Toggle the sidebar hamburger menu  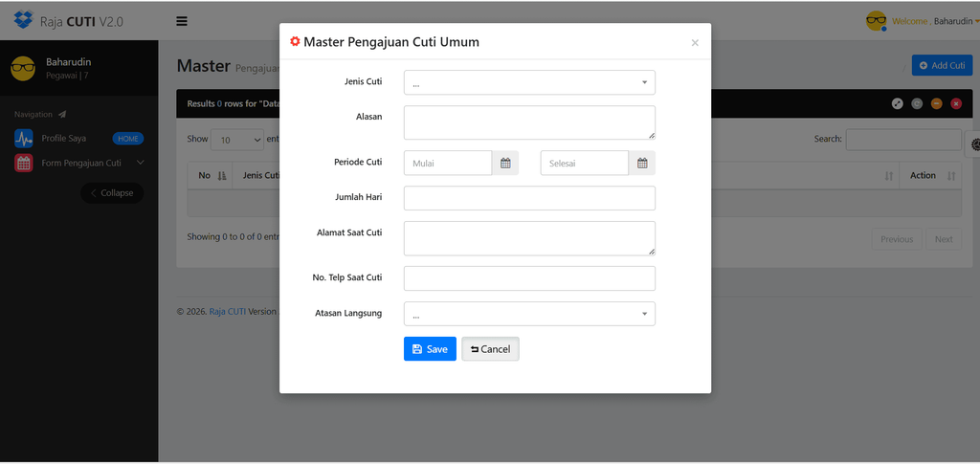(182, 21)
